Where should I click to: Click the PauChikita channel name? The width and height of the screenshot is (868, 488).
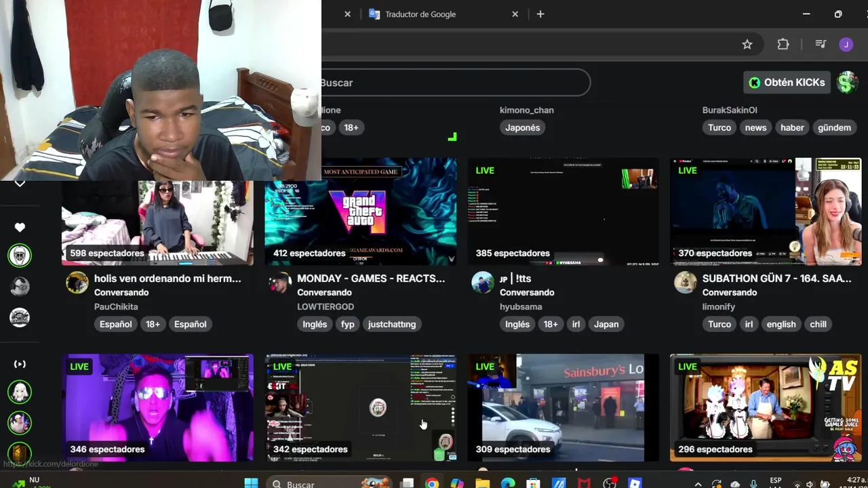(x=116, y=306)
